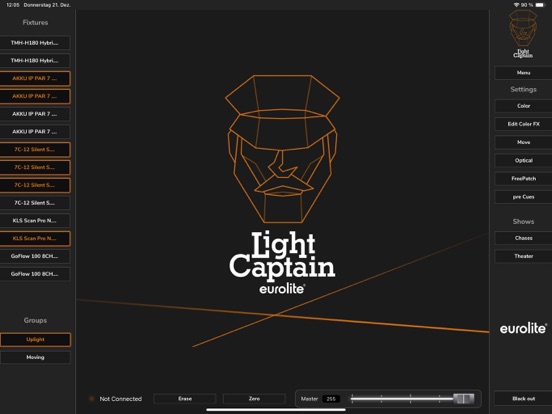Check the Wi-Fi icon in the status bar
This screenshot has width=552, height=414.
pos(516,5)
